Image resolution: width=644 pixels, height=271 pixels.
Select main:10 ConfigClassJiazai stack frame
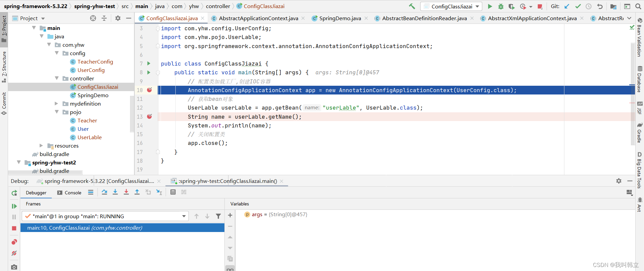click(x=122, y=228)
